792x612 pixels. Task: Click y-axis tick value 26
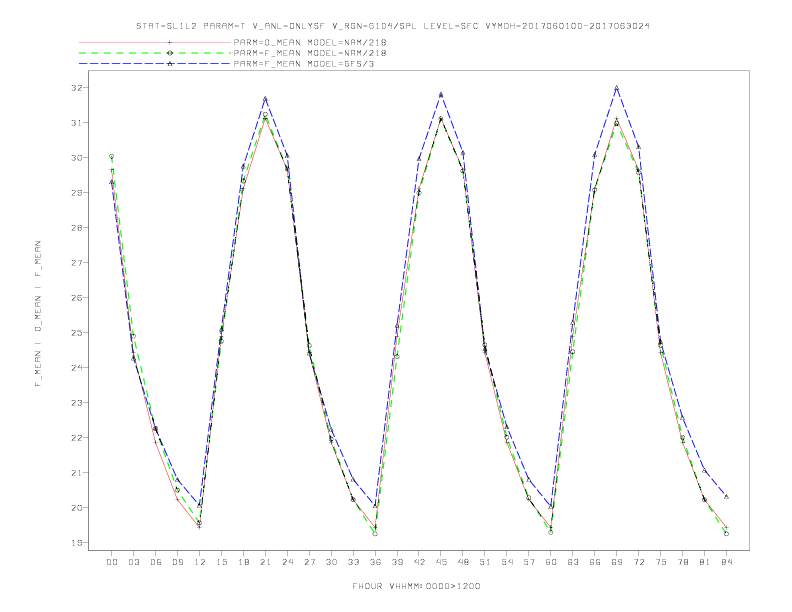(77, 298)
